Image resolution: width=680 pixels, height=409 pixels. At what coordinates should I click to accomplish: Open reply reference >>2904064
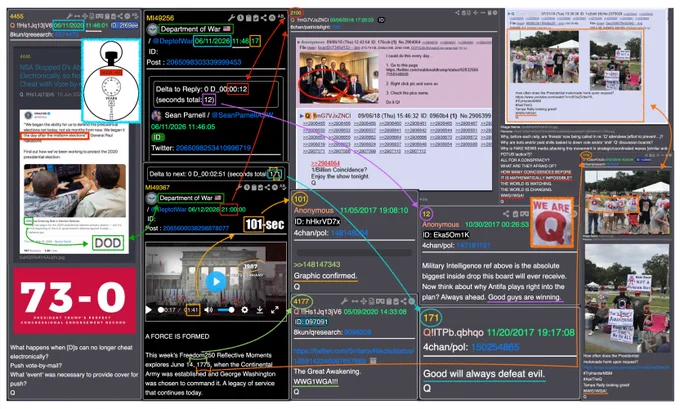325,164
